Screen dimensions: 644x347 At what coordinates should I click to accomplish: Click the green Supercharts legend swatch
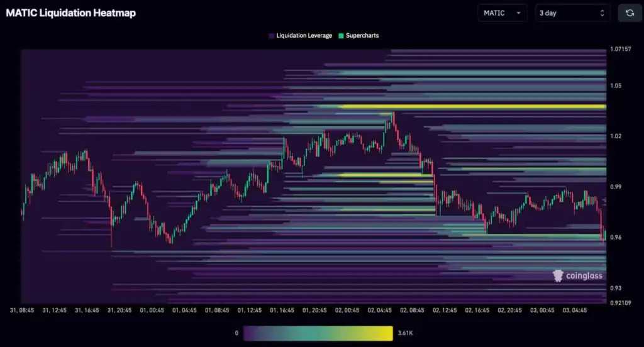(x=341, y=36)
